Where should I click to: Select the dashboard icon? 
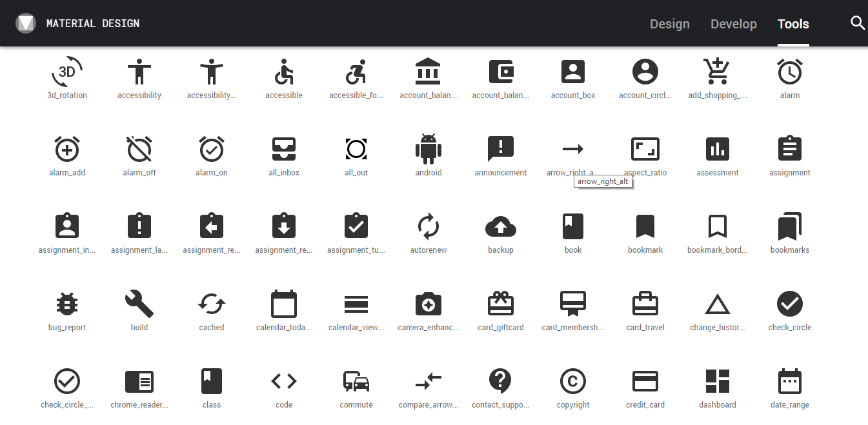tap(718, 381)
